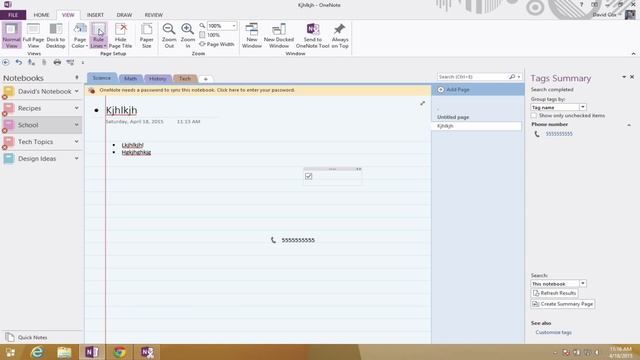
Task: Open the Tech section tab
Action: coord(185,78)
